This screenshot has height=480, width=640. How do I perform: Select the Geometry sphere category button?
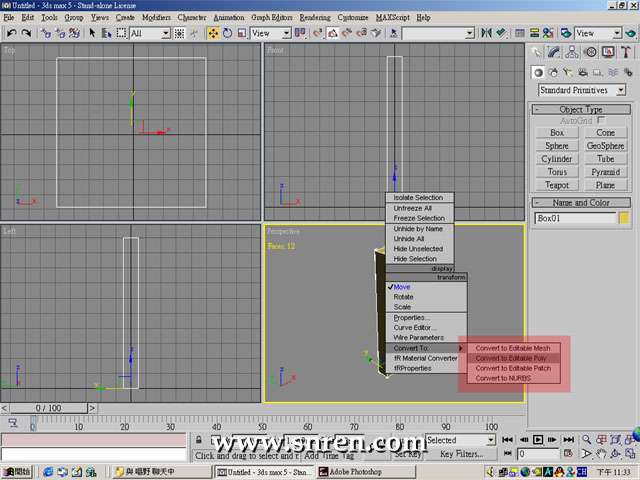538,73
